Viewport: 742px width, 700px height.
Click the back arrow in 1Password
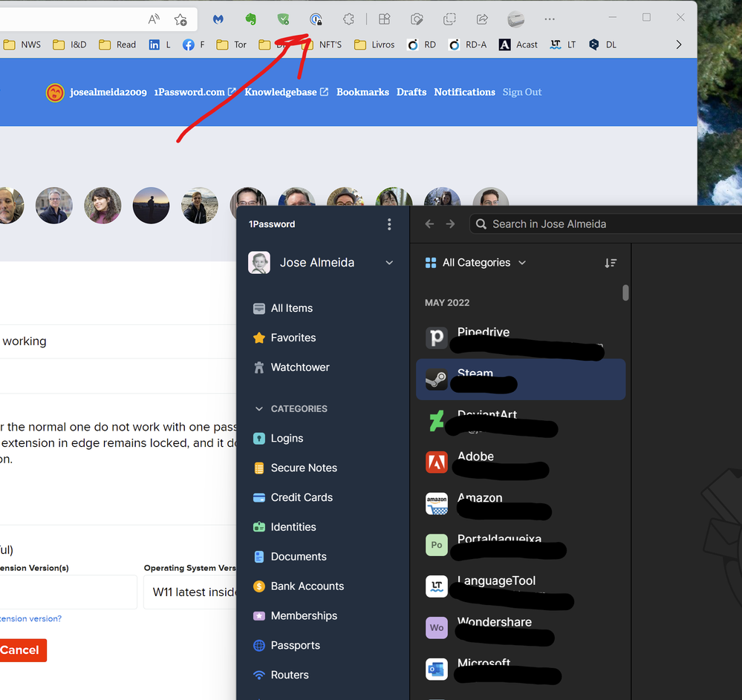click(429, 224)
